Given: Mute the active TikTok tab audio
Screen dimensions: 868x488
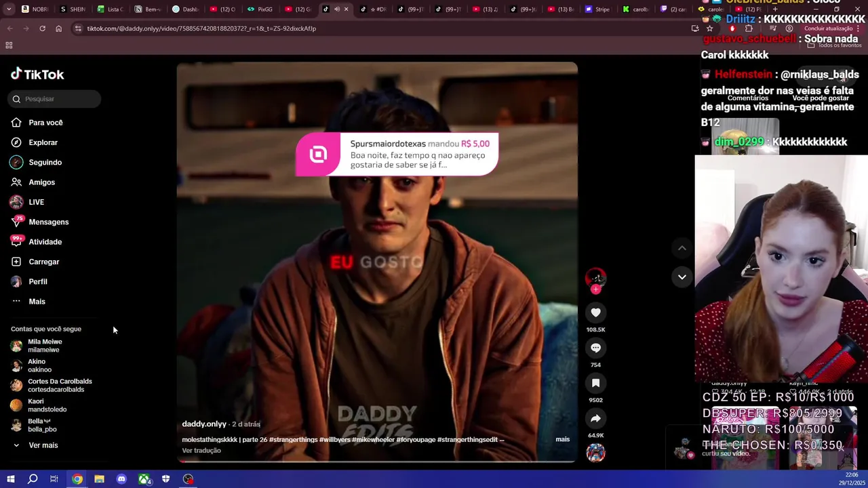Looking at the screenshot, I should click(x=336, y=9).
